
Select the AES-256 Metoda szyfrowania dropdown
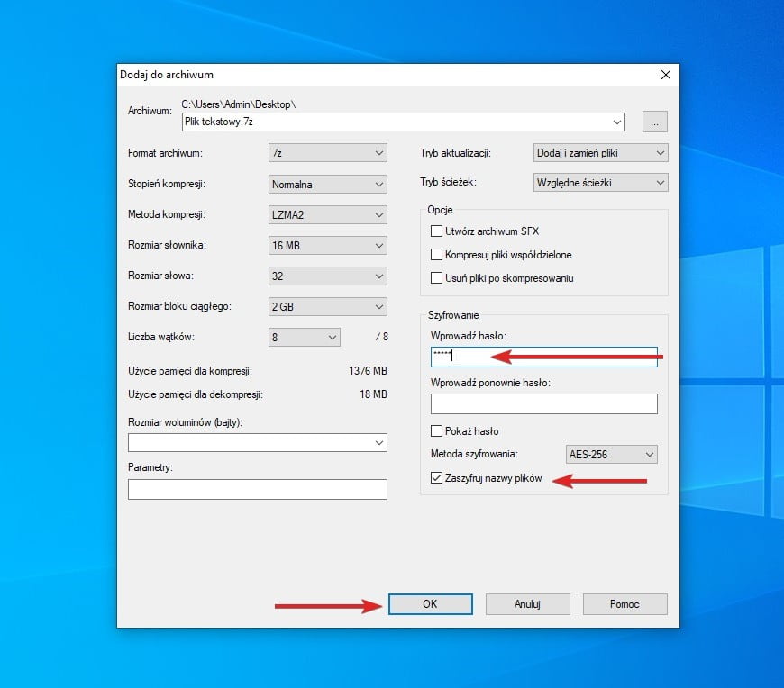click(611, 455)
